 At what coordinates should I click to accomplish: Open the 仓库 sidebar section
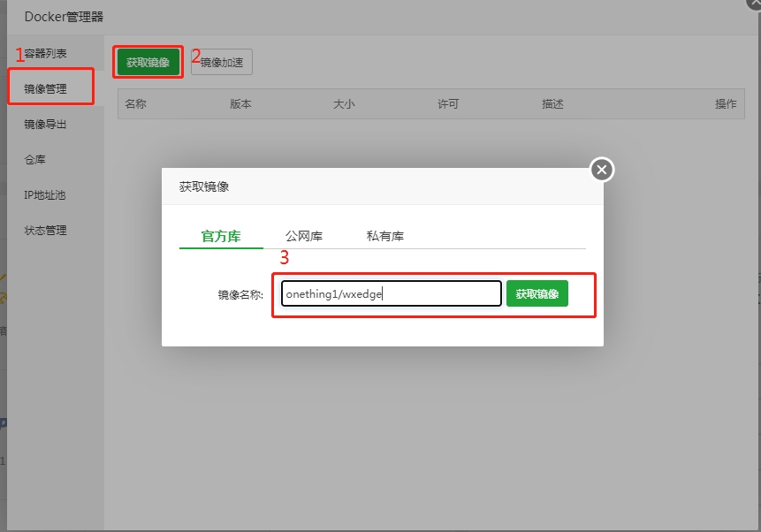point(35,160)
